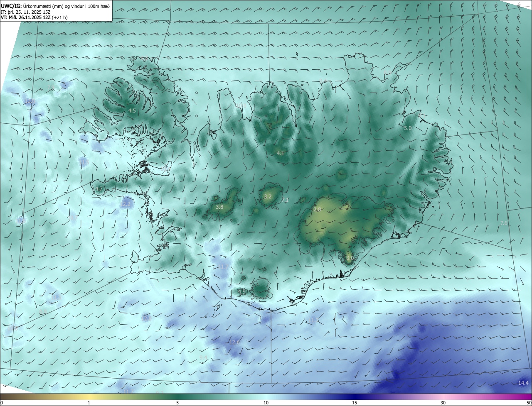This screenshot has height=406, width=532.
Task: Click the 7.1 value label
Action: pos(285,201)
